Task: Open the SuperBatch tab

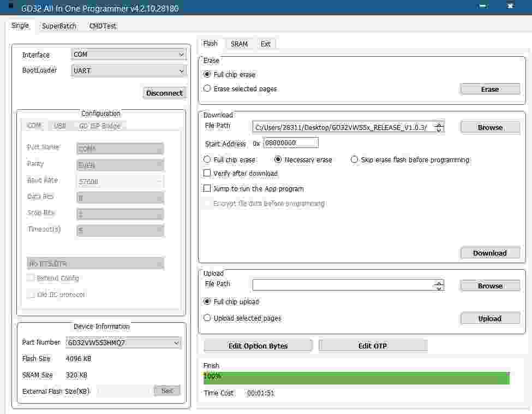Action: pyautogui.click(x=59, y=26)
